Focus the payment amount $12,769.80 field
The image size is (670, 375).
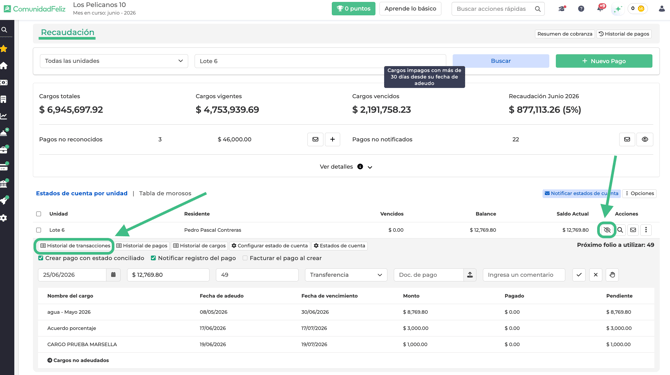pyautogui.click(x=168, y=275)
